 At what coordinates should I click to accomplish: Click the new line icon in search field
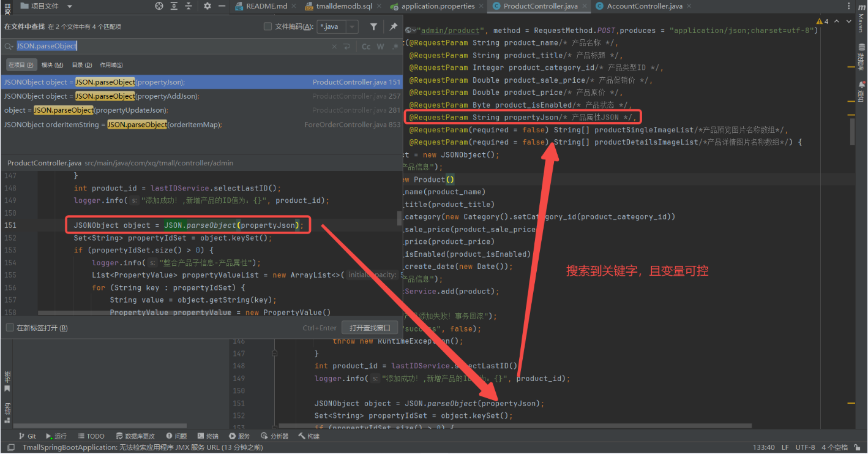coord(346,47)
